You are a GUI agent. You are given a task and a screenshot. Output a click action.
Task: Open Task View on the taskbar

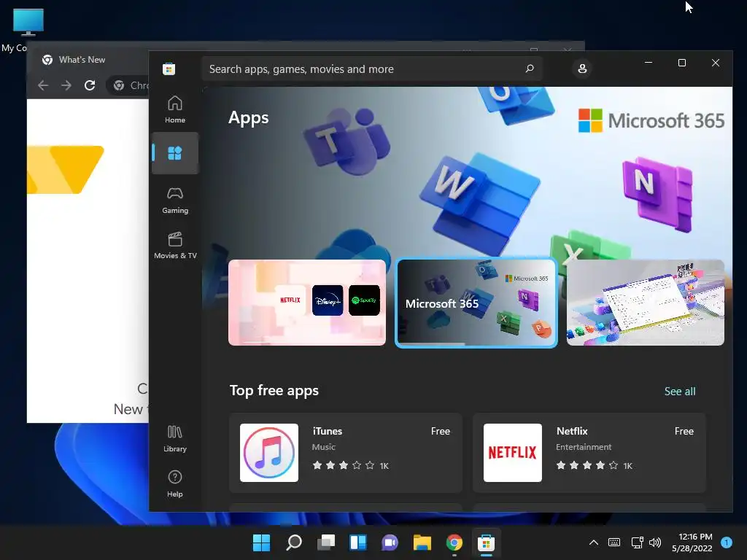pyautogui.click(x=326, y=542)
